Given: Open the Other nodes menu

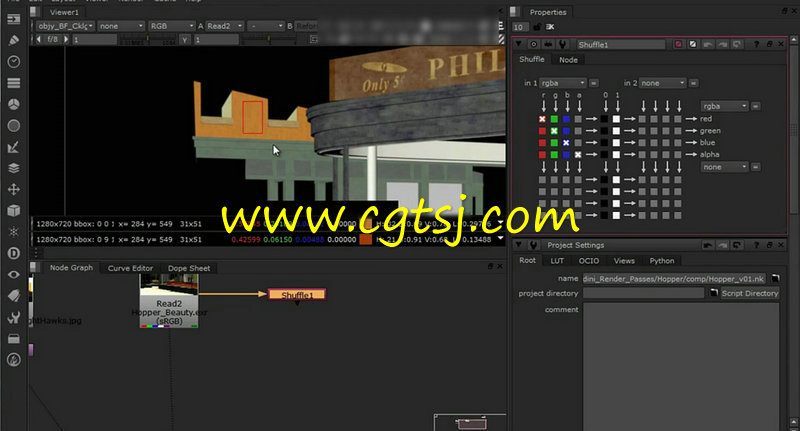Looking at the screenshot, I should [x=14, y=339].
